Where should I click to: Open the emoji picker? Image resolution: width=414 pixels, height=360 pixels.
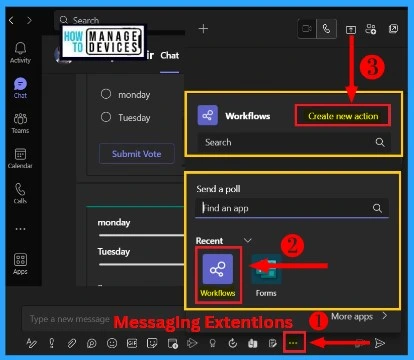[112, 343]
